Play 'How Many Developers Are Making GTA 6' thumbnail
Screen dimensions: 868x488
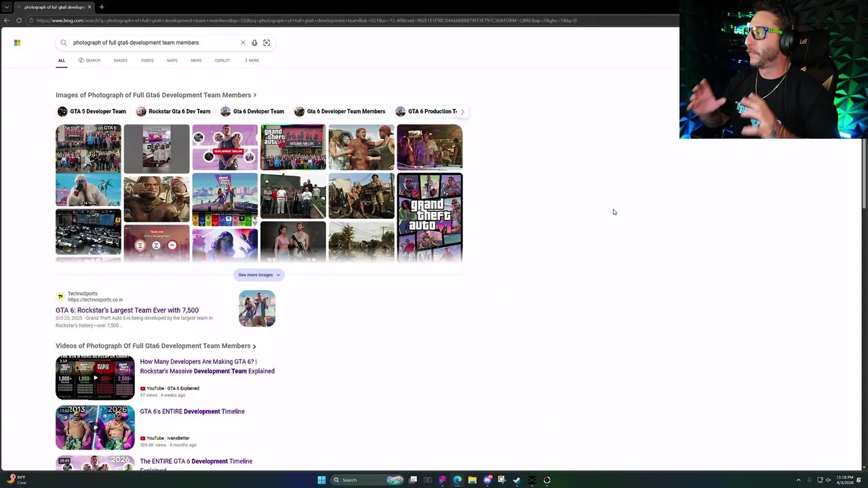[95, 377]
